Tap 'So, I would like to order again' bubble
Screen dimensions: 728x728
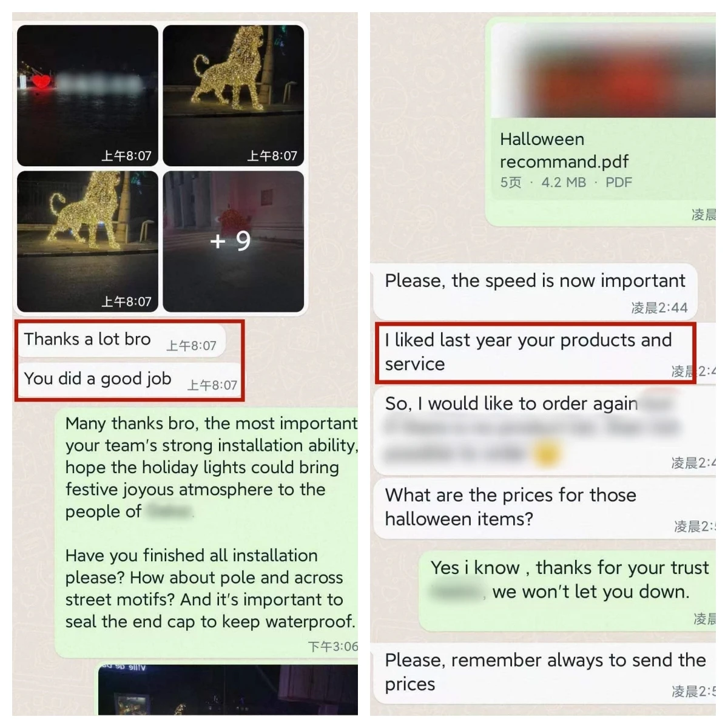coord(545,431)
